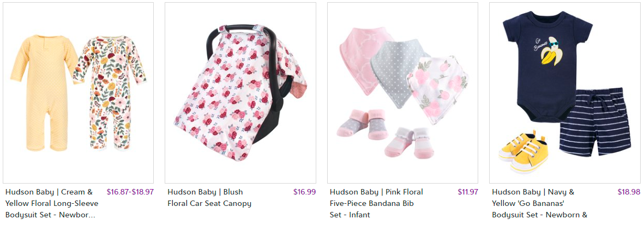Click the Pink Floral Five-Piece Bandana Bib title
Image resolution: width=644 pixels, height=225 pixels.
click(x=376, y=203)
